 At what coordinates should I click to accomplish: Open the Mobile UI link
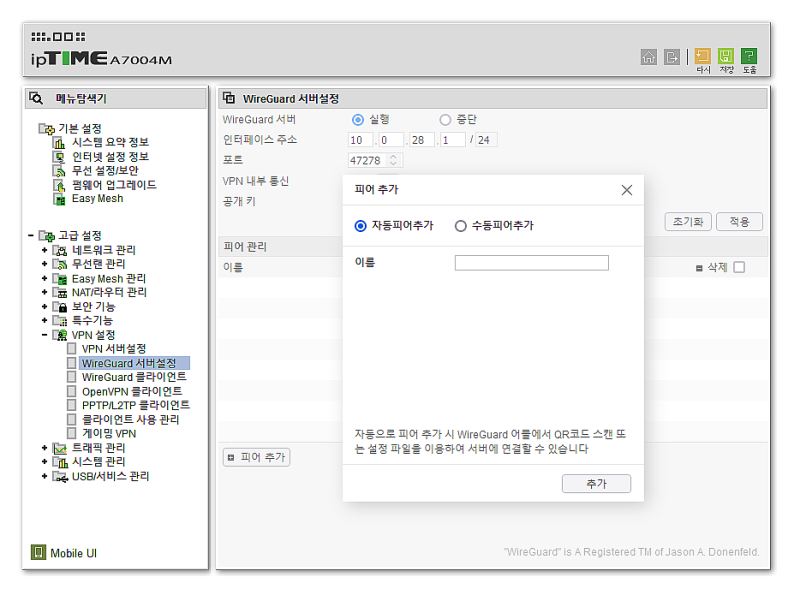point(73,553)
